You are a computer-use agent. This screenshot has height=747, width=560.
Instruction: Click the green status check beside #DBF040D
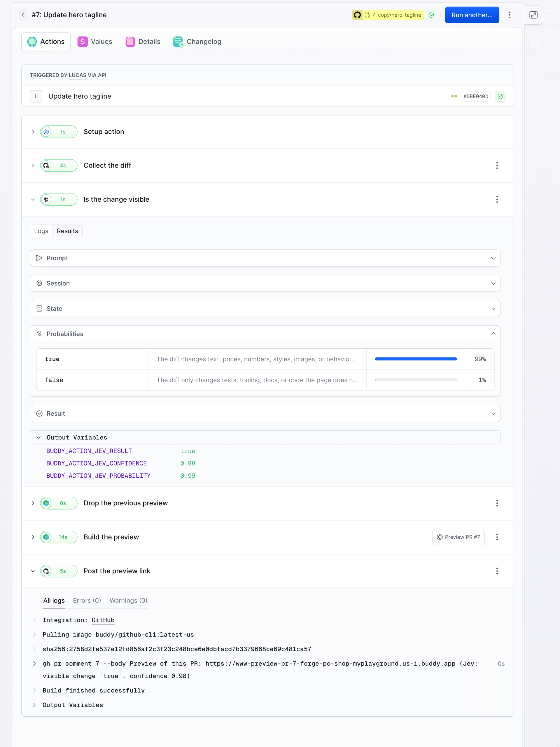click(x=500, y=97)
